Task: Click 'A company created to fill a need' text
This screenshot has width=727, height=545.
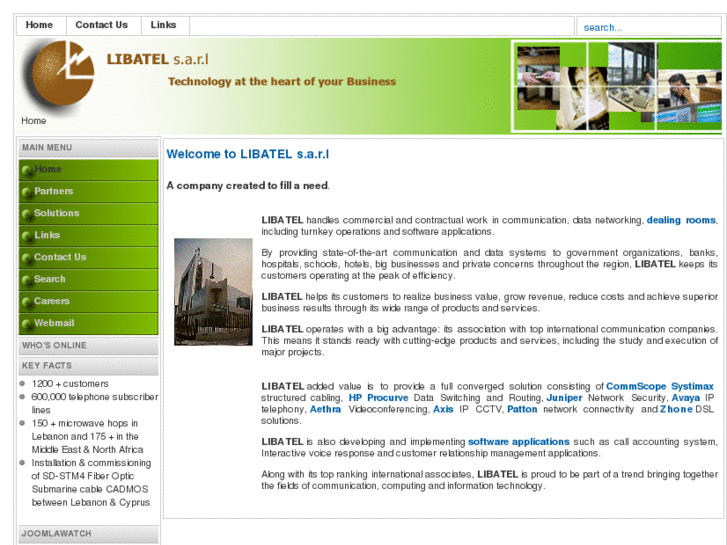Action: click(248, 186)
